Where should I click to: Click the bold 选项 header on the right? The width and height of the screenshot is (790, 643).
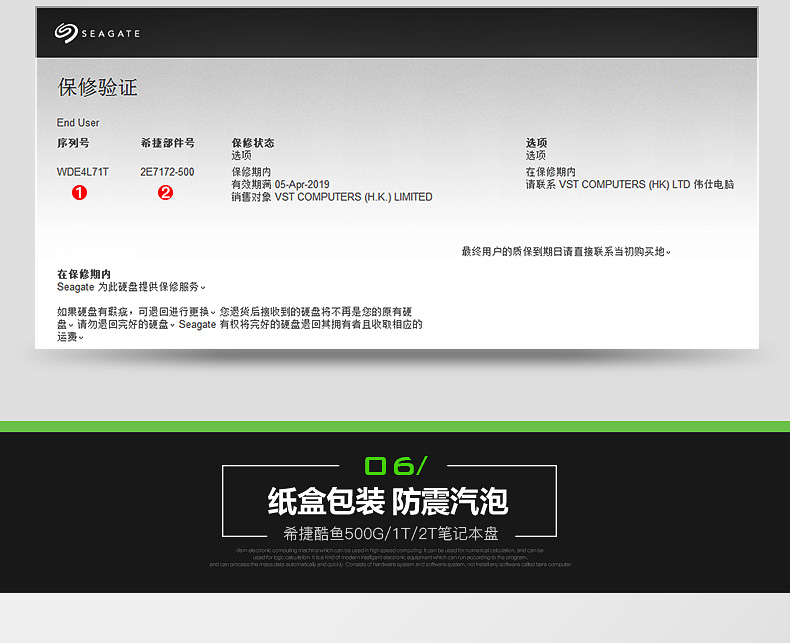[537, 143]
